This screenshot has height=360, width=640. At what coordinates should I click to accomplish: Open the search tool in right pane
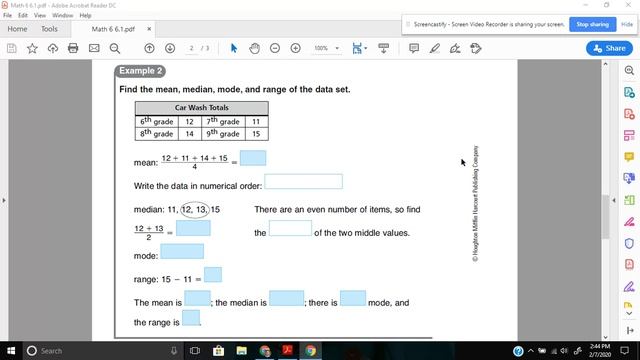tap(629, 71)
